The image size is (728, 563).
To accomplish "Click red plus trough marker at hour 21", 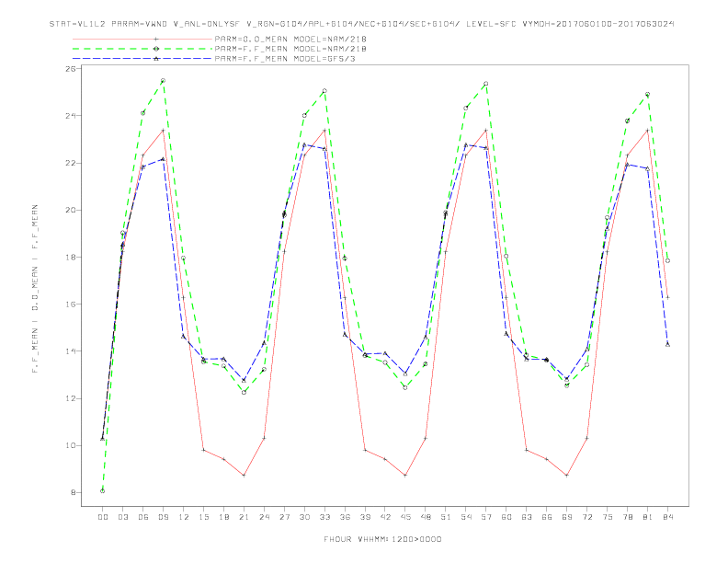I will point(244,476).
